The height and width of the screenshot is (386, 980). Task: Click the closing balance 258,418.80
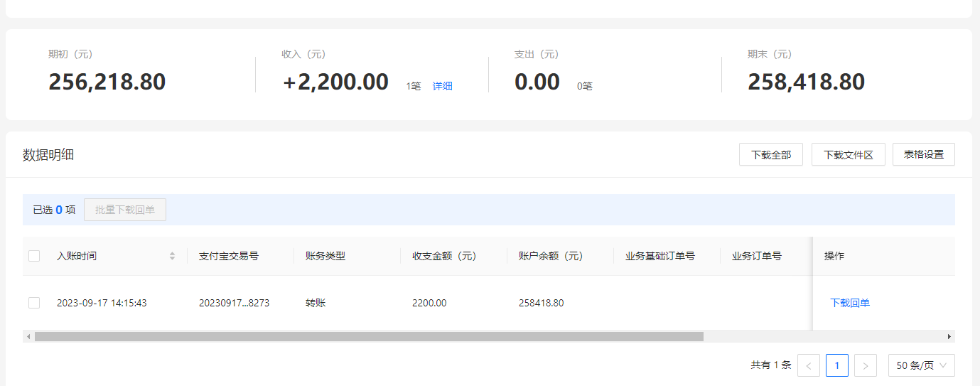[807, 82]
